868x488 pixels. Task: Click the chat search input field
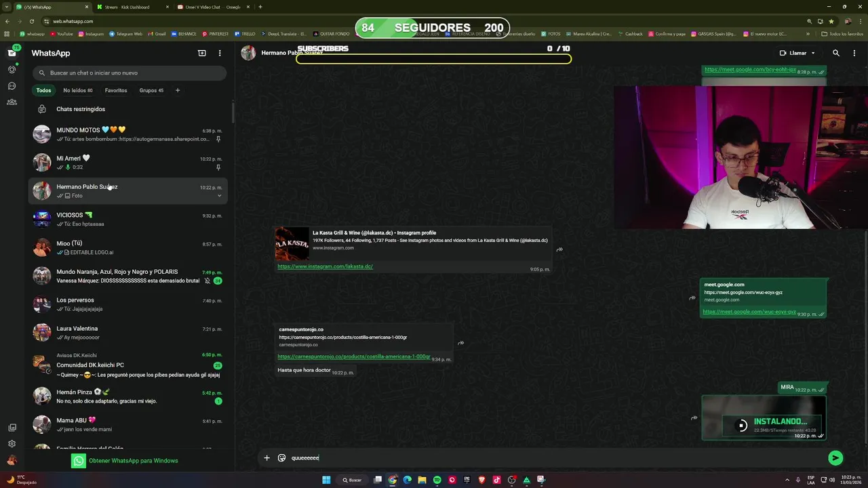[129, 73]
